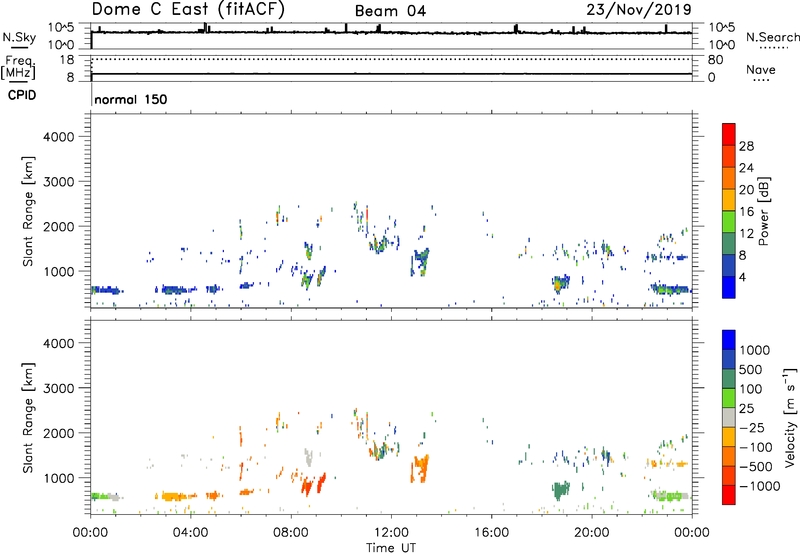800x554 pixels.
Task: Click the '08:00' time axis tick label
Action: pyautogui.click(x=291, y=533)
